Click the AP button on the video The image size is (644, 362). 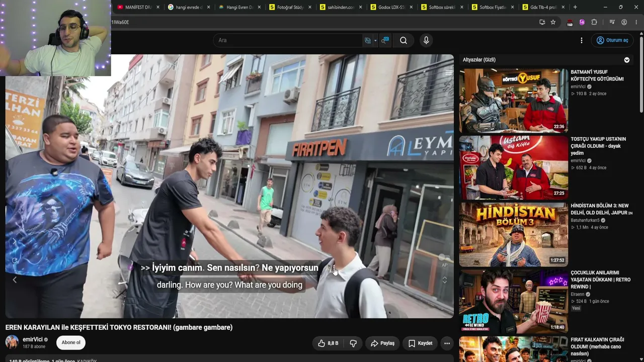444,265
